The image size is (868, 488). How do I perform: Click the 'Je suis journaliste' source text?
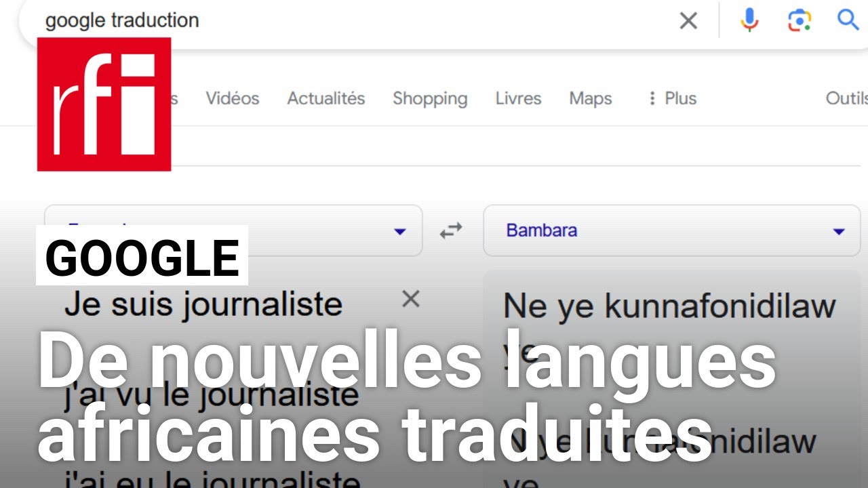click(203, 304)
